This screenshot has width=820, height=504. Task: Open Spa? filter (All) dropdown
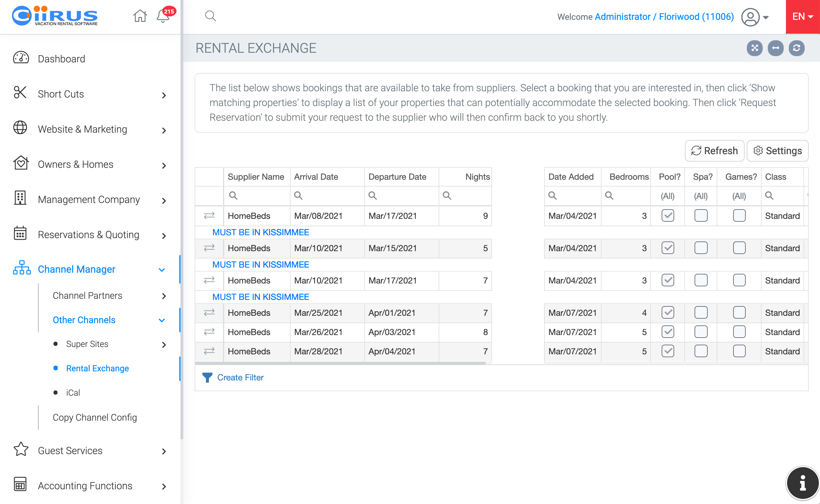(701, 196)
